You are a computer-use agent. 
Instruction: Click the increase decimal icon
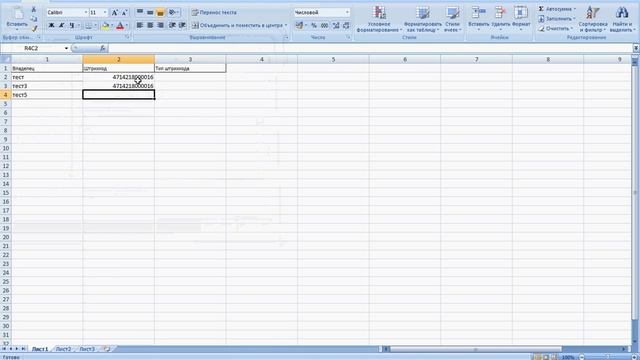pos(336,26)
